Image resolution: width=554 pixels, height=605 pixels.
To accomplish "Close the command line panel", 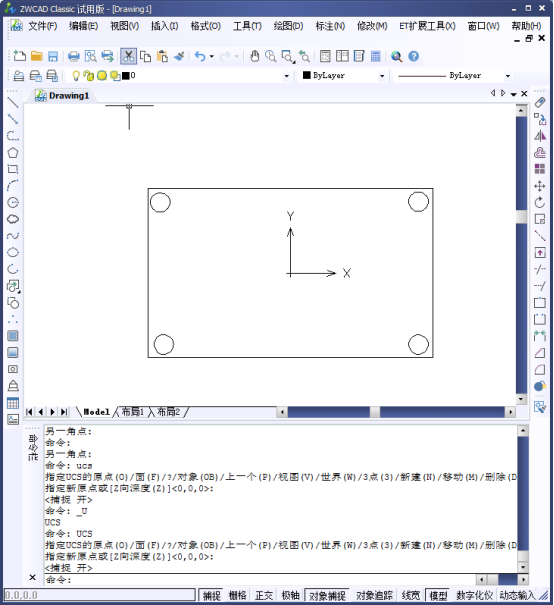I will (33, 577).
